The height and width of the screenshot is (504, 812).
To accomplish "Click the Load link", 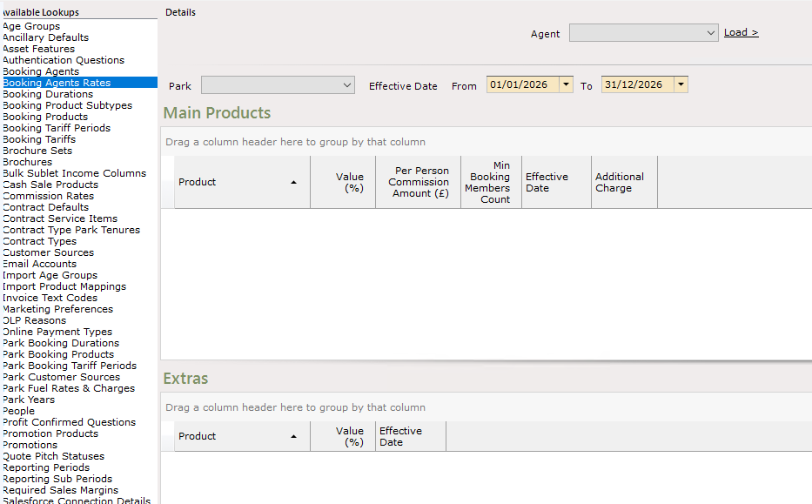I will [741, 32].
